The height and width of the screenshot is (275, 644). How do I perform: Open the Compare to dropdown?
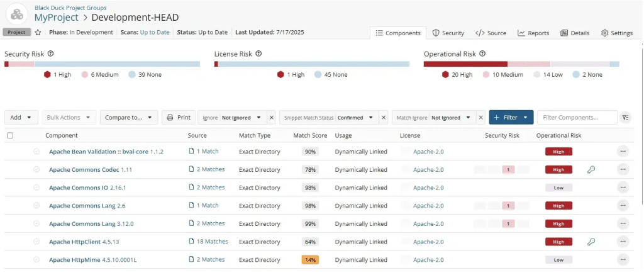(128, 118)
